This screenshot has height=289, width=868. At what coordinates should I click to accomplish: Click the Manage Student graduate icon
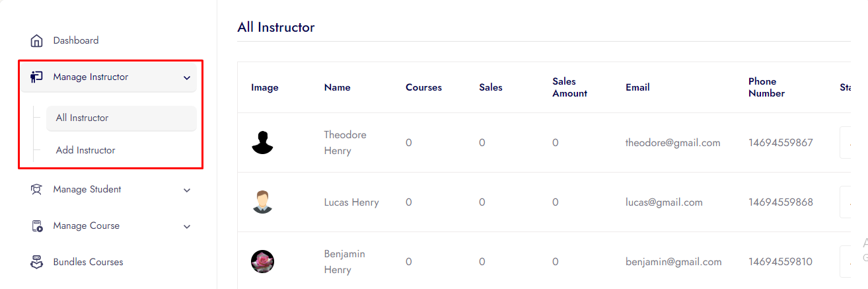point(37,190)
